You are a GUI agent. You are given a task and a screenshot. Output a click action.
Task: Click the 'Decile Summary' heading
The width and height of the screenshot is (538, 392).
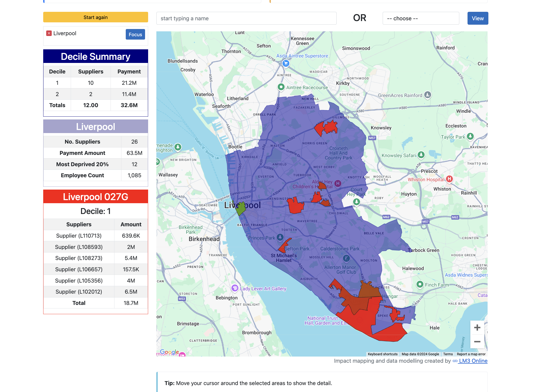point(96,57)
